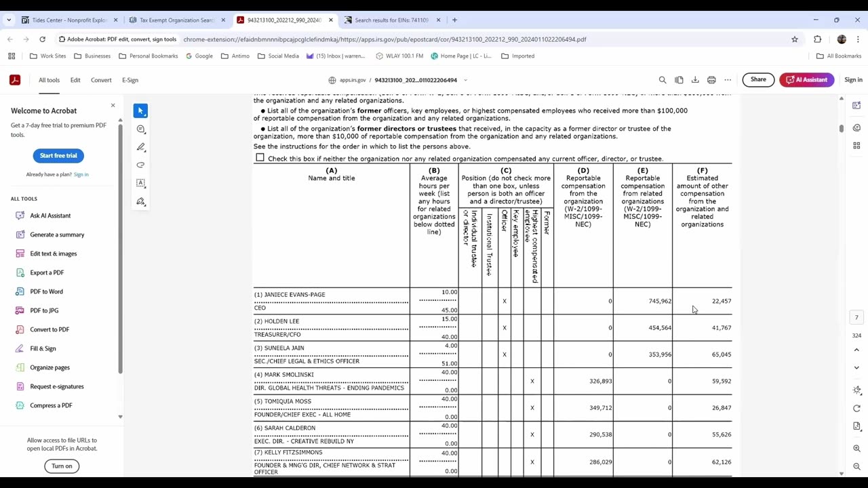This screenshot has height=488, width=868.
Task: Bookmark this page with the star
Action: coord(795,39)
